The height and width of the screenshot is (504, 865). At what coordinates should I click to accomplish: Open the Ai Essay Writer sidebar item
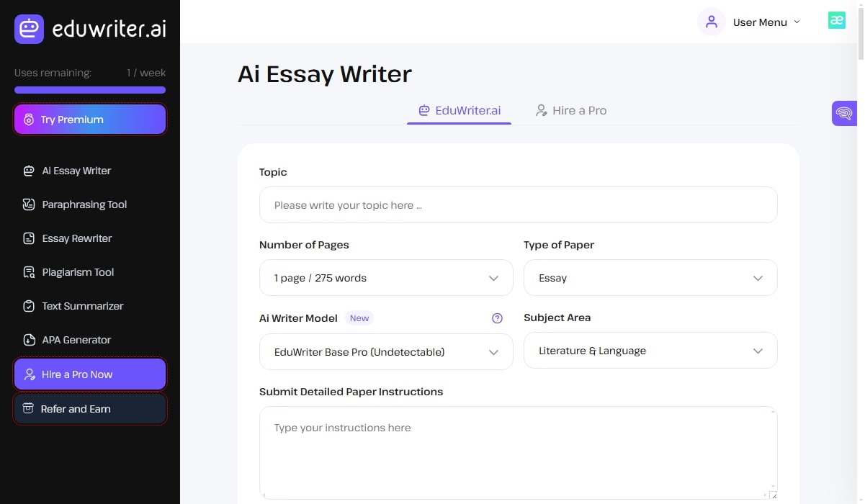click(x=76, y=171)
